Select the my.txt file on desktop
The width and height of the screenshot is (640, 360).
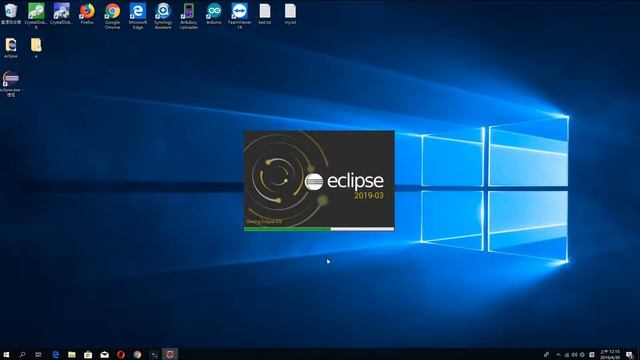[x=290, y=13]
